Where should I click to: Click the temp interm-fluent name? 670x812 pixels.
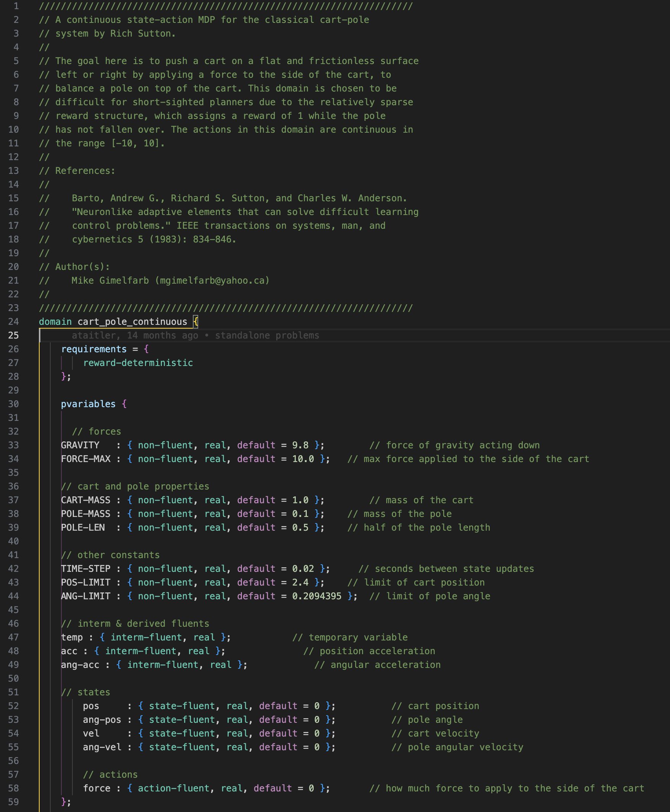pyautogui.click(x=72, y=637)
